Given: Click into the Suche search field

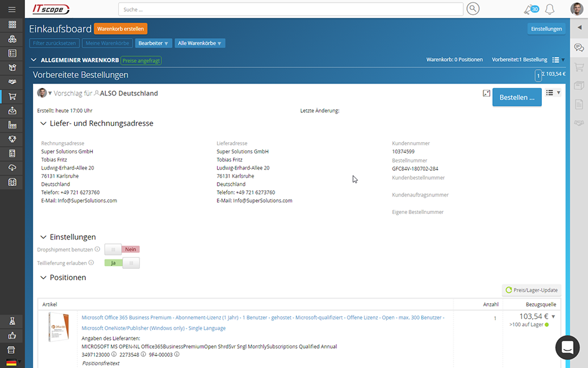Looking at the screenshot, I should click(290, 9).
